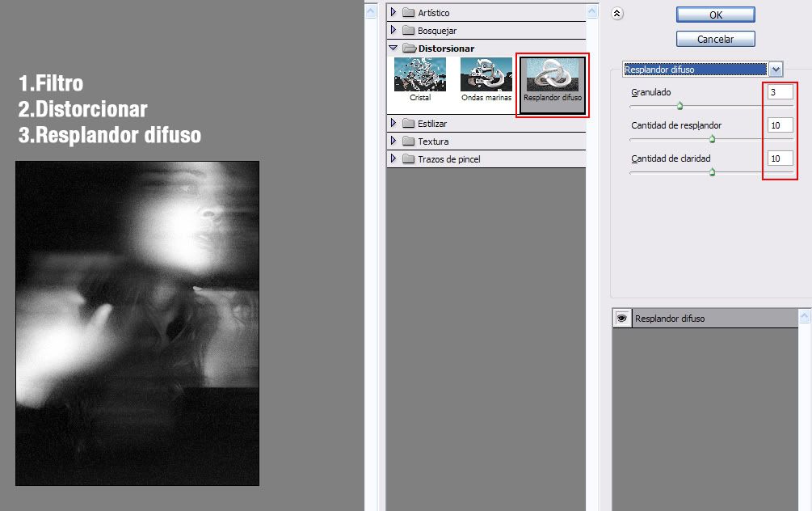Expand the Bosquejar filter folder
Image resolution: width=812 pixels, height=511 pixels.
point(393,30)
